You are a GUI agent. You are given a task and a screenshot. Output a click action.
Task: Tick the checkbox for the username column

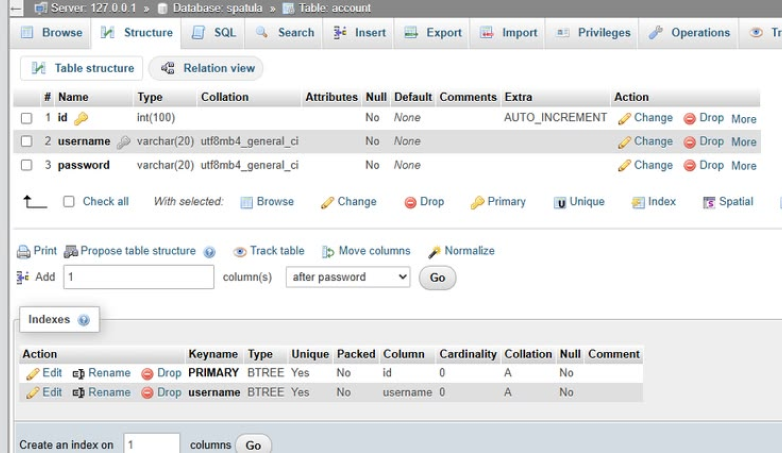[x=26, y=142]
